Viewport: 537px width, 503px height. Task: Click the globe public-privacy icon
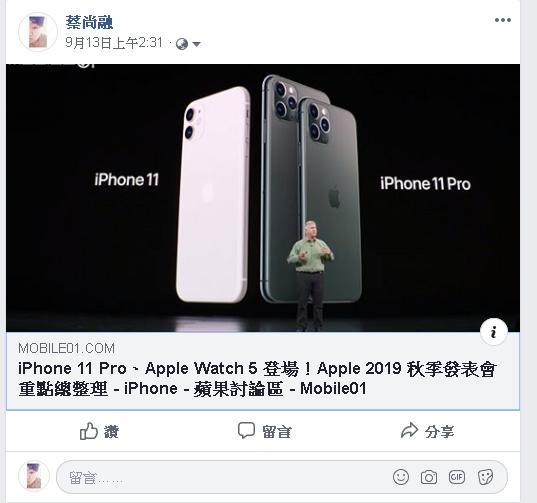[x=182, y=44]
